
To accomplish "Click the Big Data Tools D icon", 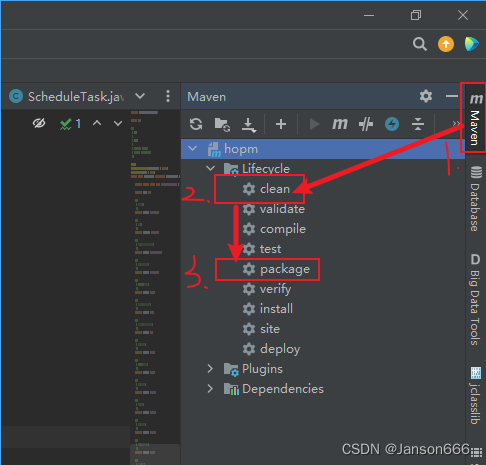I will (476, 259).
